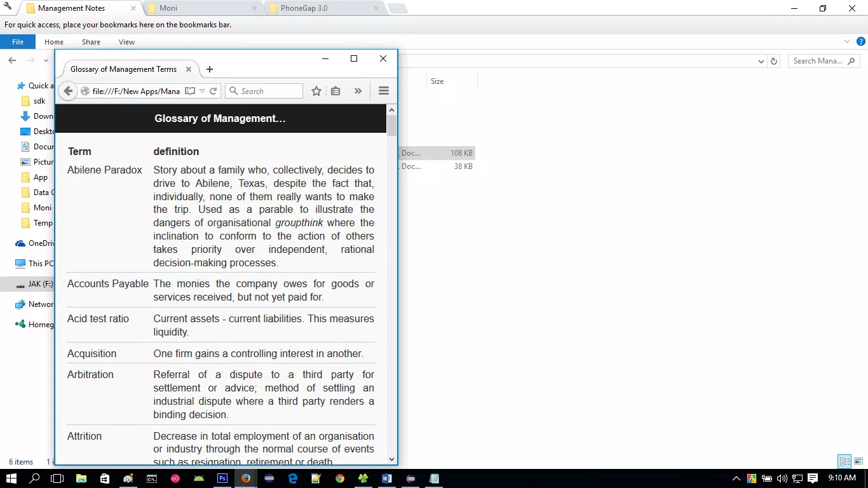Click the Firefox search field
The image size is (868, 488).
tap(264, 91)
